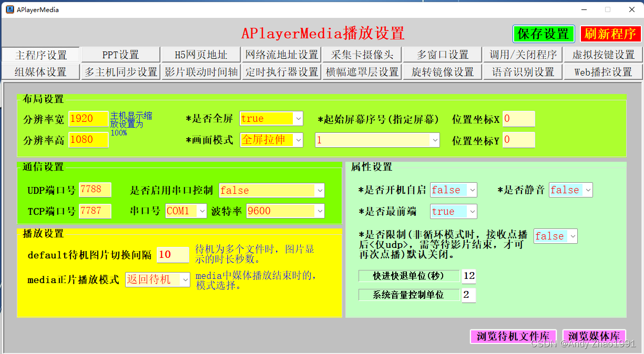Select 采集卡摄像头 tab
This screenshot has width=644, height=354.
coord(362,55)
